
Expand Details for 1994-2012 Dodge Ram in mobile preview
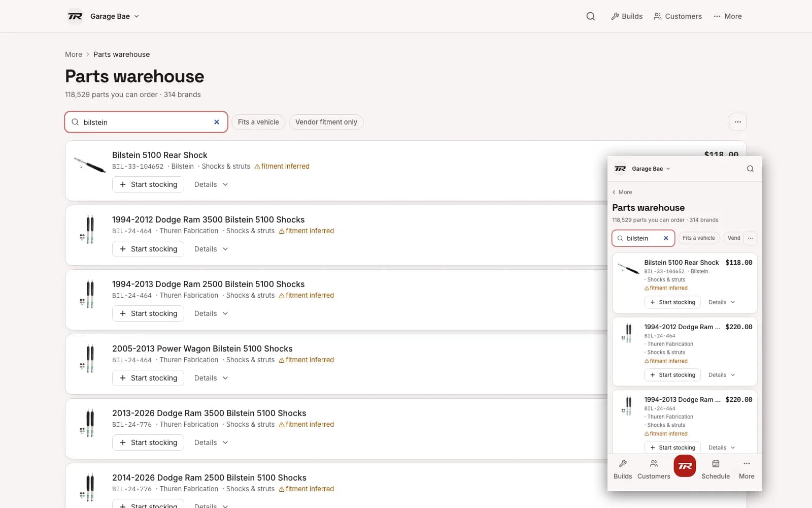722,375
